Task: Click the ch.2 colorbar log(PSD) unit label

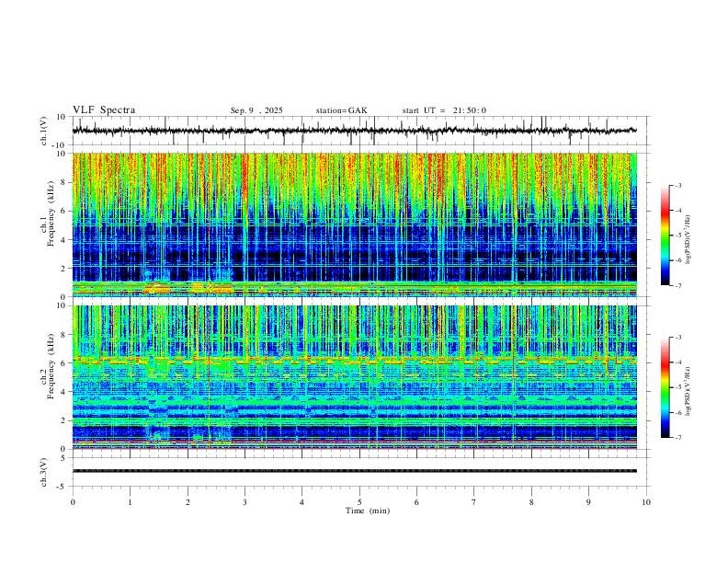Action: point(688,391)
